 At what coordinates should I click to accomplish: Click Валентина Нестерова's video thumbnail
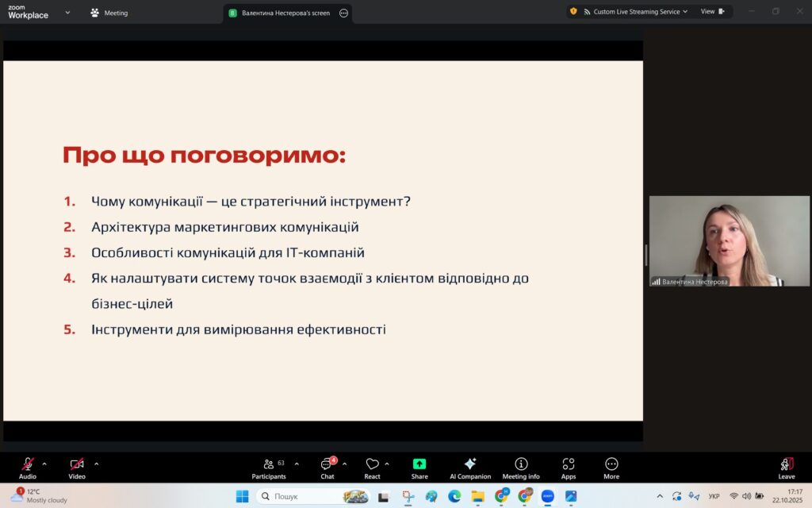click(x=730, y=241)
